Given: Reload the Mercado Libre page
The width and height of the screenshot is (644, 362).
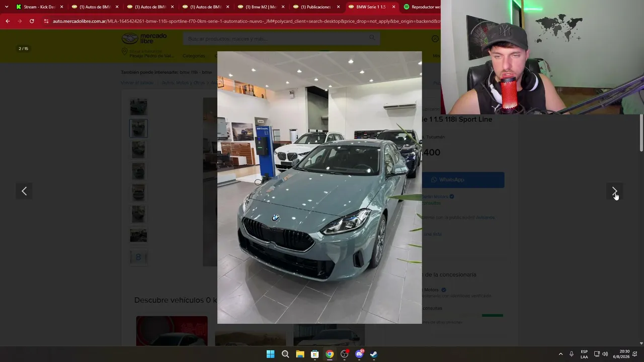Looking at the screenshot, I should pyautogui.click(x=32, y=21).
